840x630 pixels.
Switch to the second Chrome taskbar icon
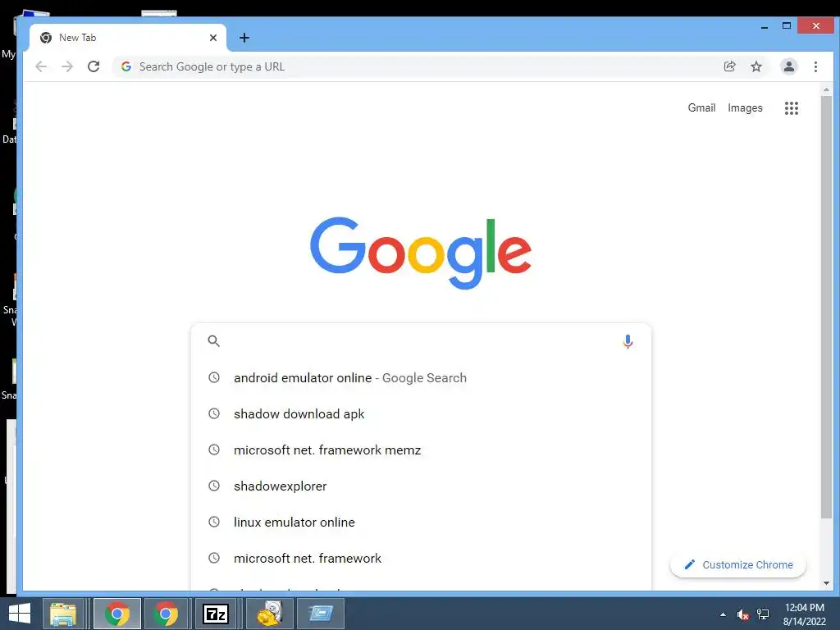(x=166, y=614)
